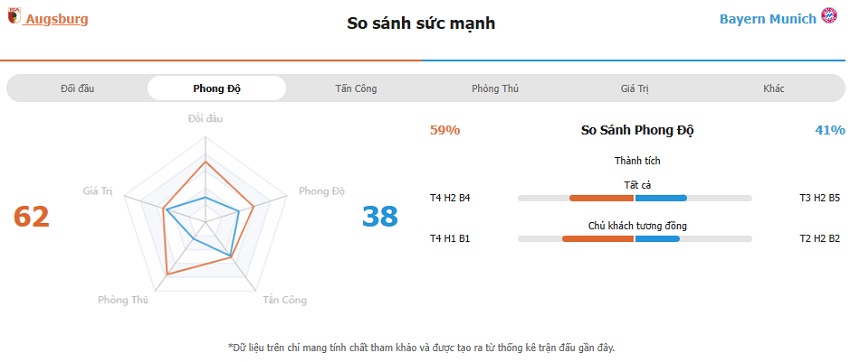Click the Bayern Munich club crest icon
The height and width of the screenshot is (362, 850).
pyautogui.click(x=829, y=16)
